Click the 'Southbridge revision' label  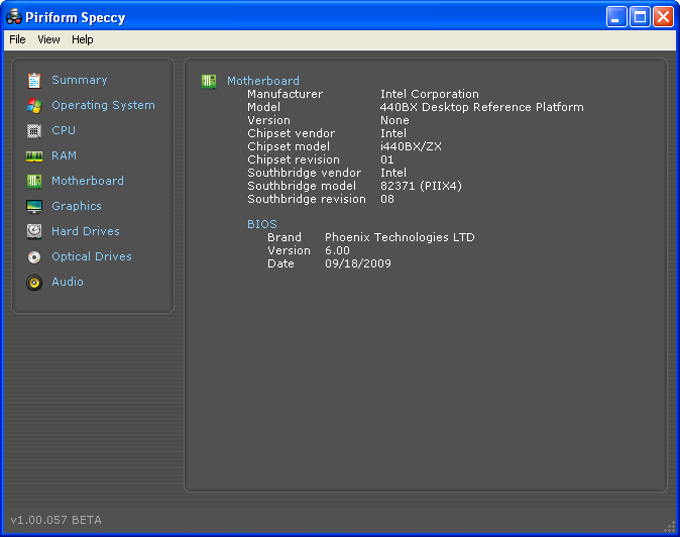pos(307,199)
